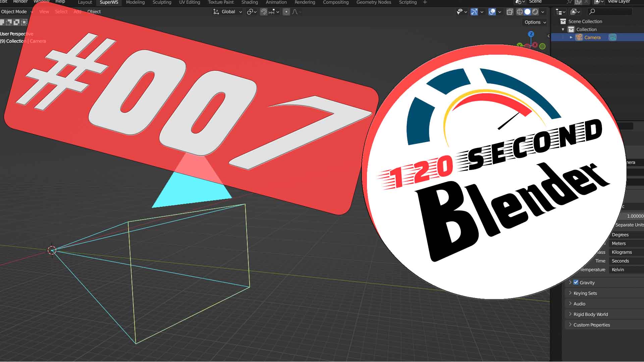Open the Scene browse icon dropdown

pyautogui.click(x=520, y=2)
